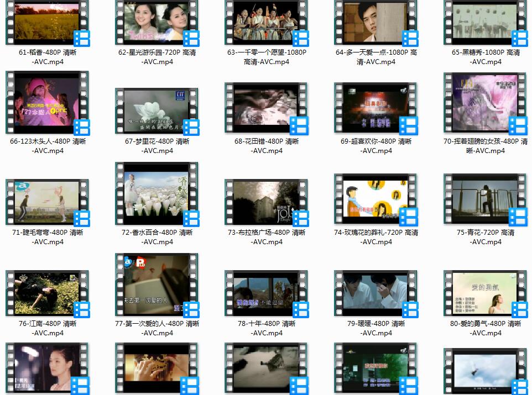
Task: Select the 61-稻香 video thumbnail
Action: tap(47, 23)
